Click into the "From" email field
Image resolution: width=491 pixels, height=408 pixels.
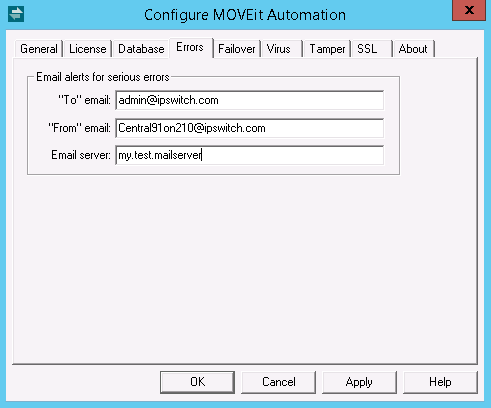[x=250, y=128]
